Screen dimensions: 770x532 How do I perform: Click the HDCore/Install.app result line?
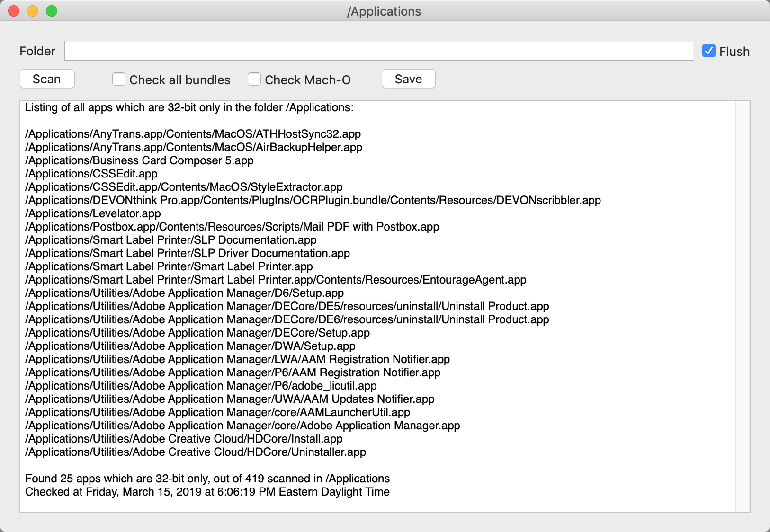184,439
